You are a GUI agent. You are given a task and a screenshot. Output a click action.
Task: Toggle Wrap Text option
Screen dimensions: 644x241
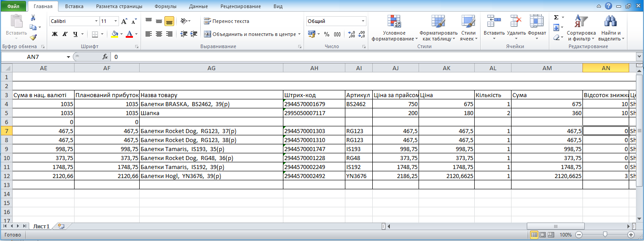click(226, 21)
